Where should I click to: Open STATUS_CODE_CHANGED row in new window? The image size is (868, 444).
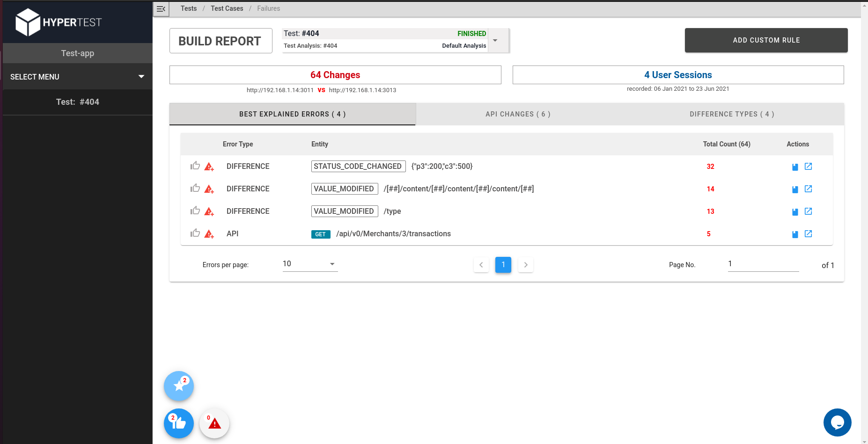tap(808, 166)
